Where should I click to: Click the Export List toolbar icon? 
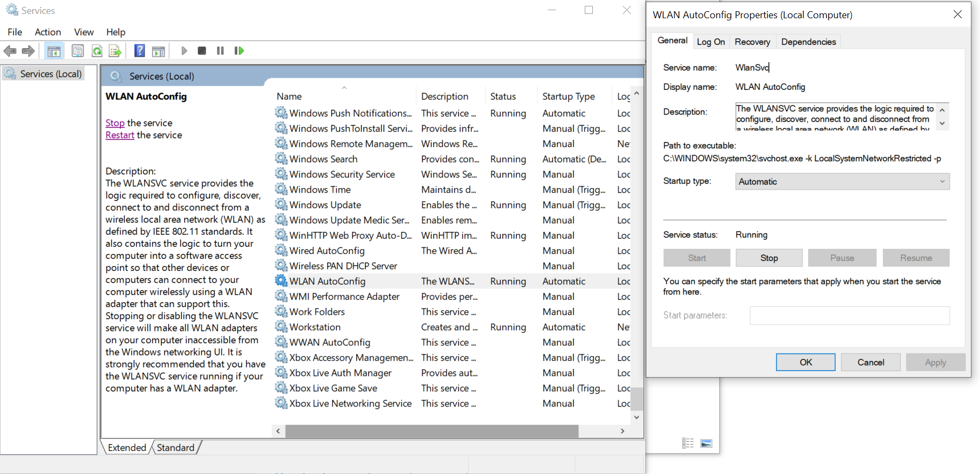coord(115,51)
